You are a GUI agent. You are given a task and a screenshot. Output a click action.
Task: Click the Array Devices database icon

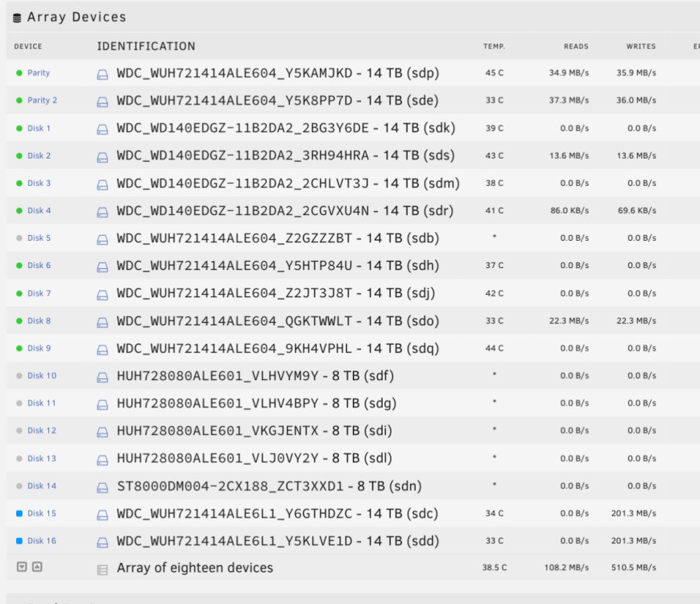click(17, 18)
